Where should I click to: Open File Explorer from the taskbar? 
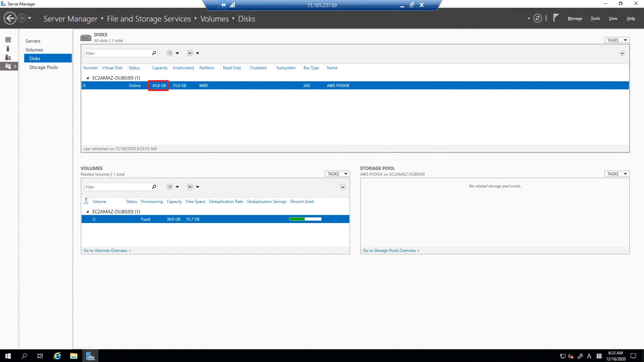73,356
